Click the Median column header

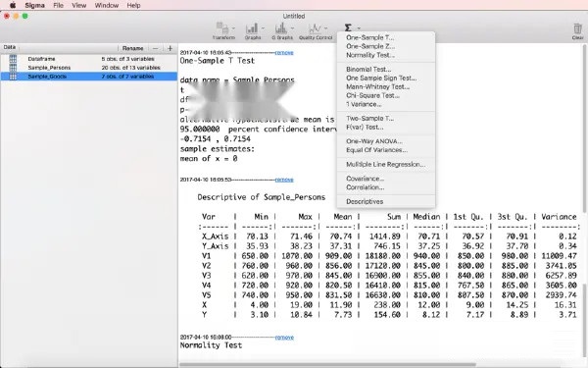pyautogui.click(x=426, y=217)
